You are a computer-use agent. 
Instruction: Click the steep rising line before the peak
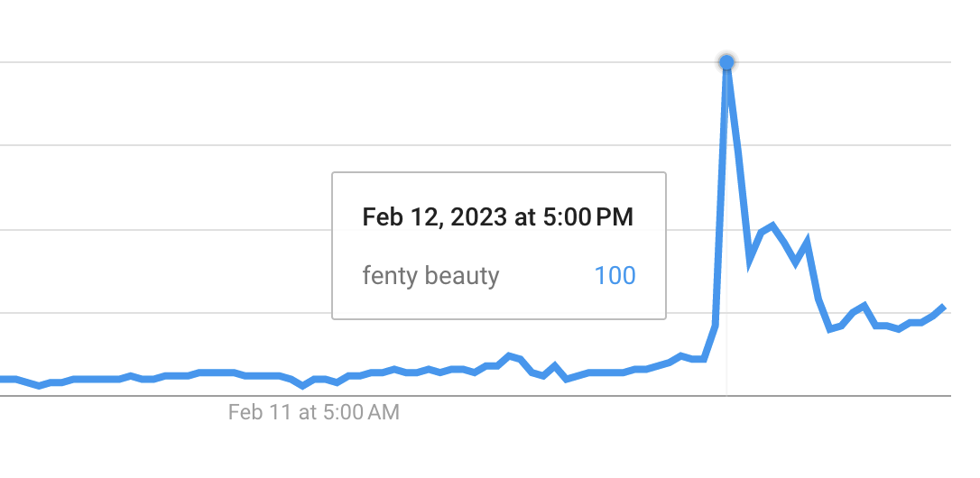[x=721, y=198]
